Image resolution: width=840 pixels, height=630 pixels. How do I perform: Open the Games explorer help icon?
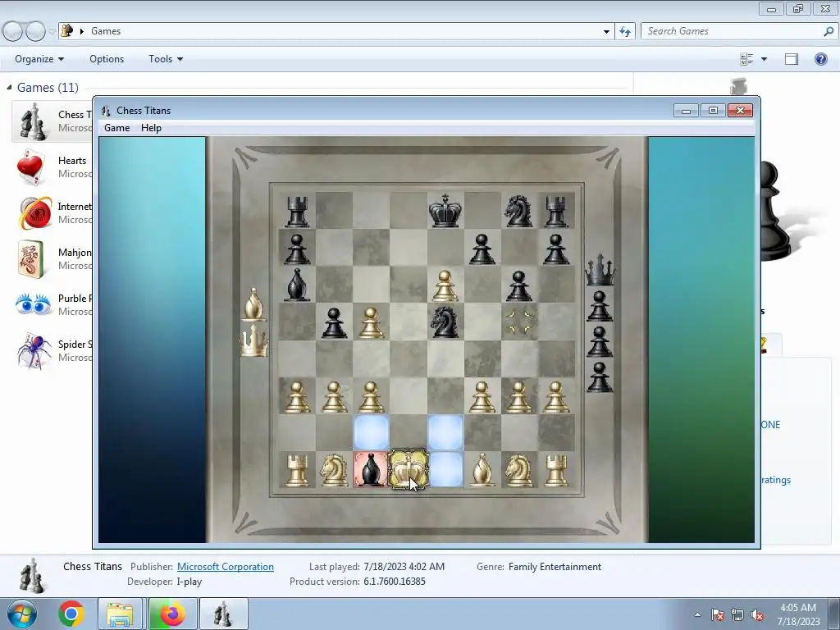[x=820, y=59]
